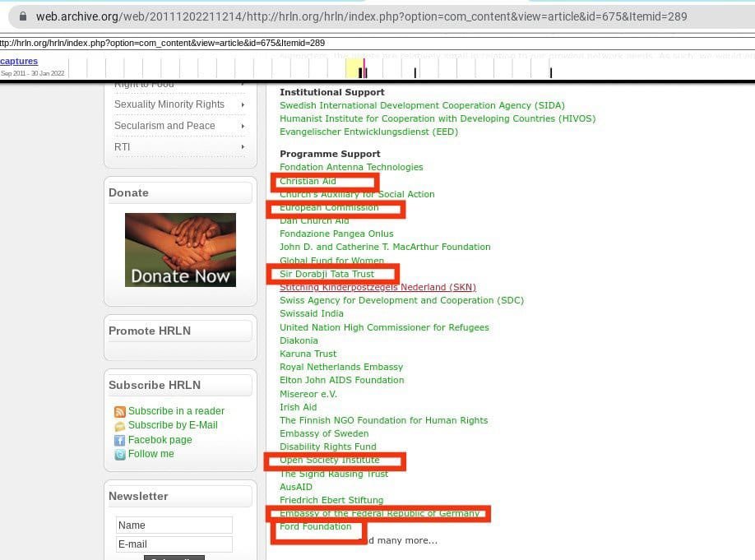Click the Twitter bird icon
Viewport: 755px width, 560px height.
coord(120,454)
